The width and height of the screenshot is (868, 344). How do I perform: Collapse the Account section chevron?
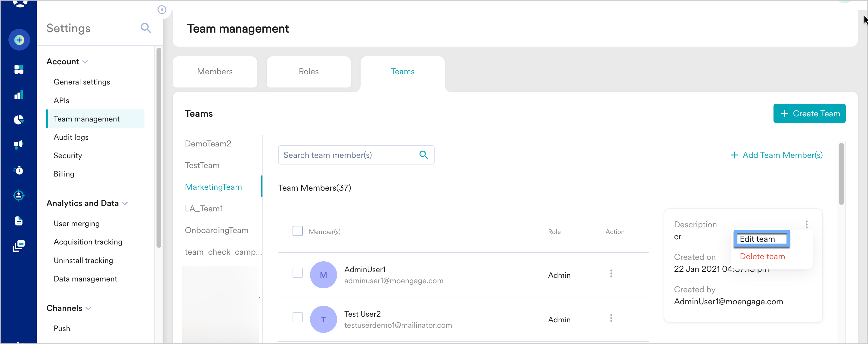[85, 62]
